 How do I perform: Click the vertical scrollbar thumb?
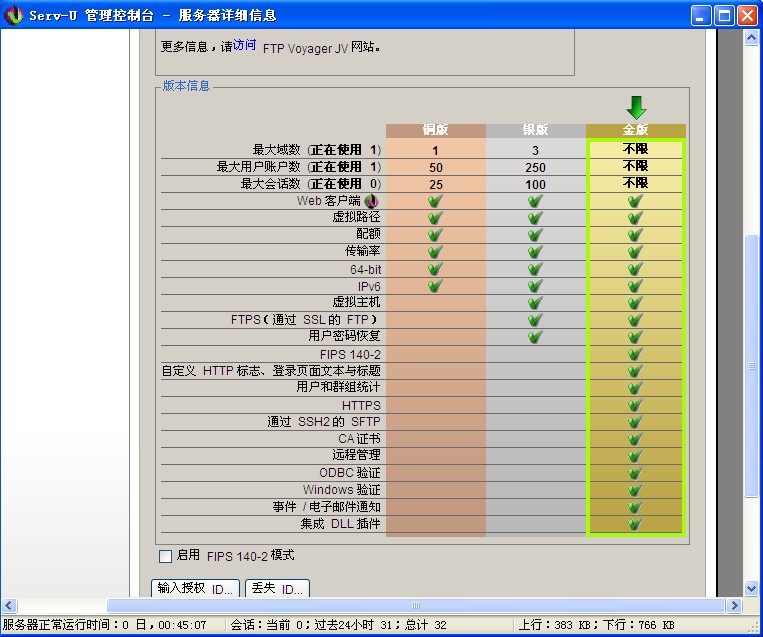[x=751, y=366]
